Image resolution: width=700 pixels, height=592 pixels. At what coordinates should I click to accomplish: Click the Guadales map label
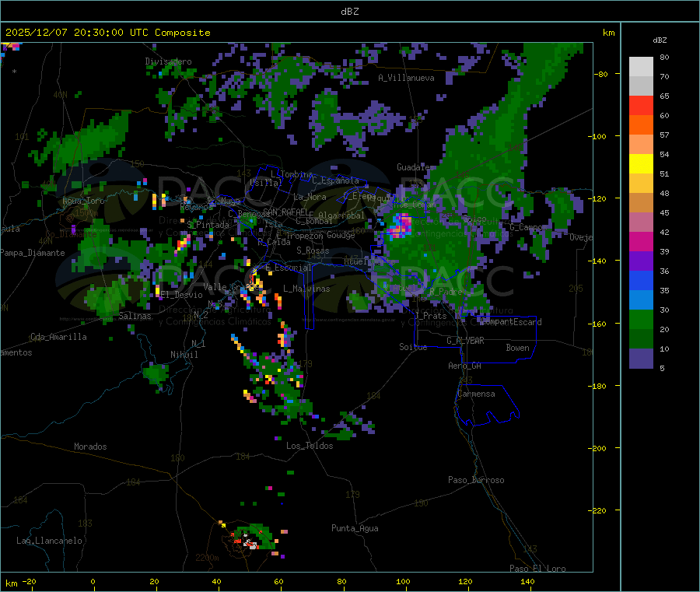[x=415, y=167]
